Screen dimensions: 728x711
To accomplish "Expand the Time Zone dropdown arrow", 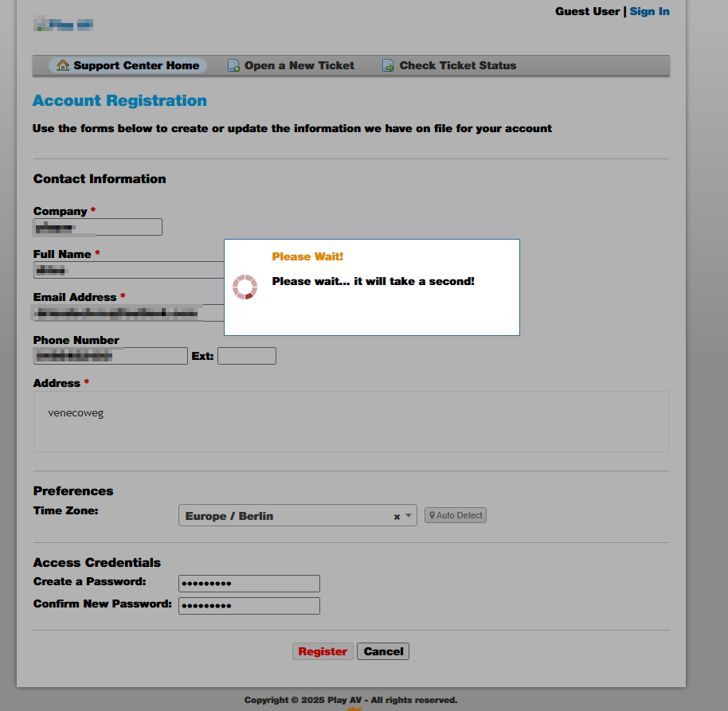I will [409, 516].
